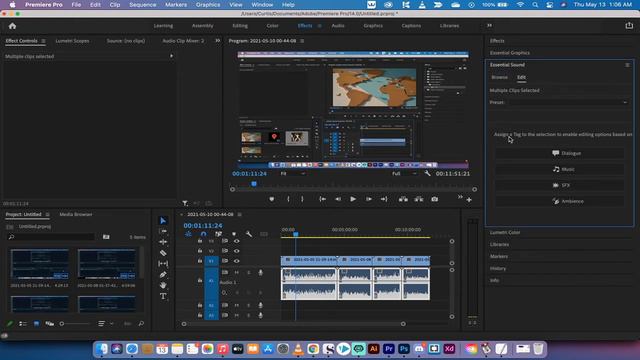
Task: Click Mark In button in Program Monitor
Action: pyautogui.click(x=288, y=199)
